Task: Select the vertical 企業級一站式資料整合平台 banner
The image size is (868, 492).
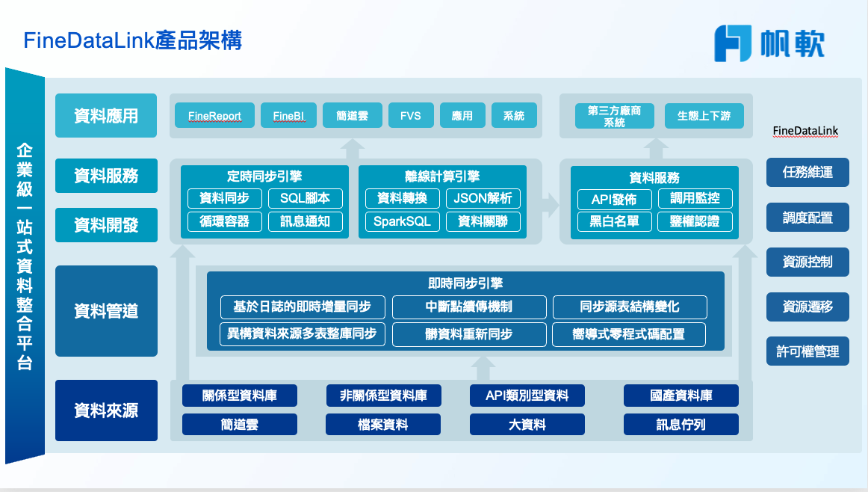Action: pos(25,265)
